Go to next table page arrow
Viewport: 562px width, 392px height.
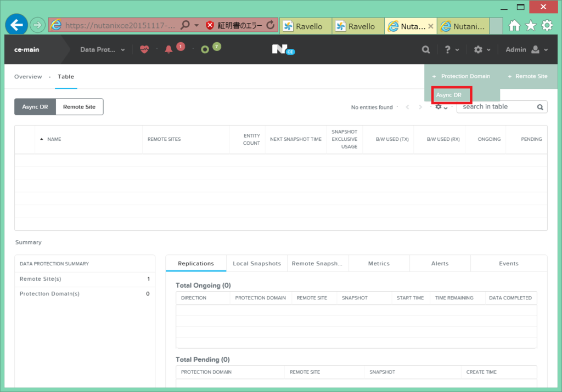click(420, 107)
